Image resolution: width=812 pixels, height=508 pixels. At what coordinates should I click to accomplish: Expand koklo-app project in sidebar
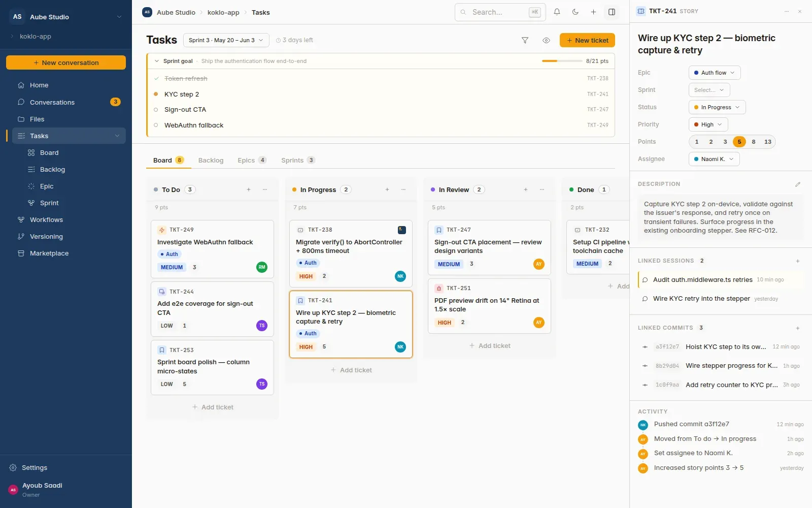[x=12, y=37]
